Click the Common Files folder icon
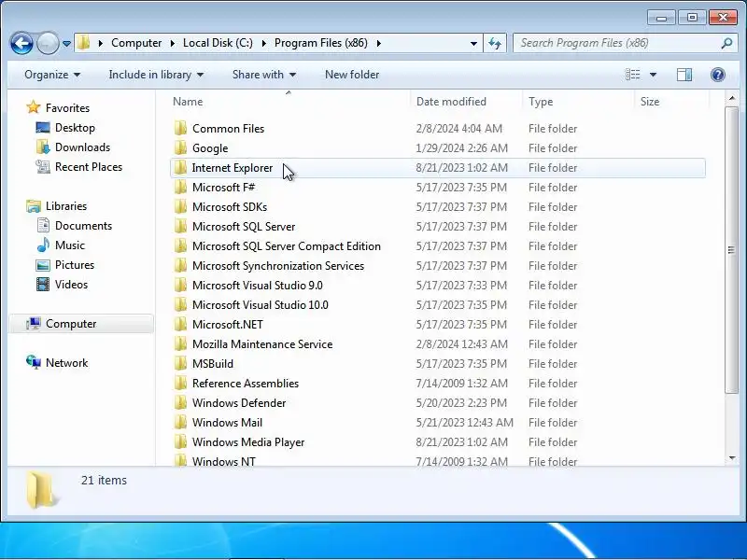The image size is (747, 560). (x=180, y=128)
